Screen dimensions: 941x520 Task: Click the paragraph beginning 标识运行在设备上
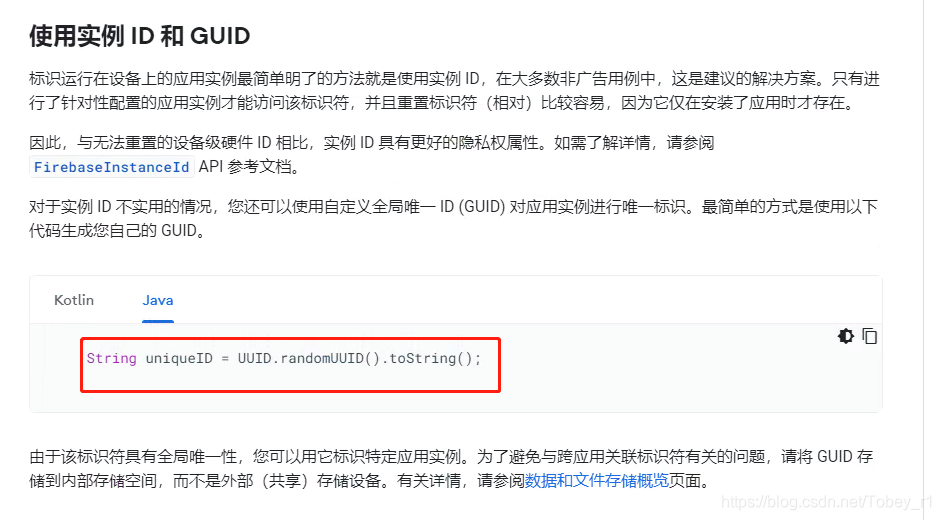tap(454, 91)
